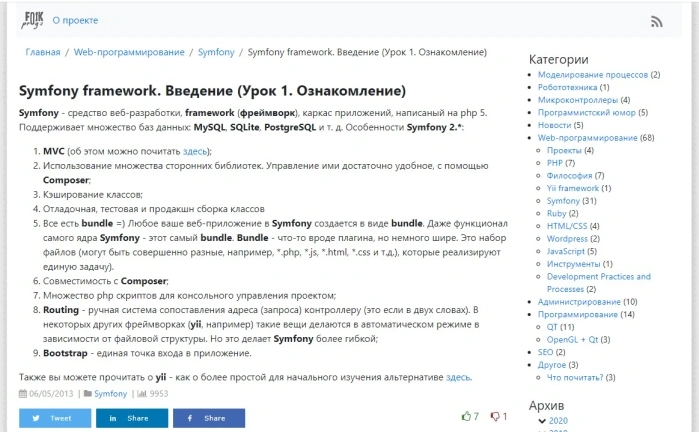The width and height of the screenshot is (699, 432).
Task: Open 'QT' subcategory
Action: pos(552,327)
